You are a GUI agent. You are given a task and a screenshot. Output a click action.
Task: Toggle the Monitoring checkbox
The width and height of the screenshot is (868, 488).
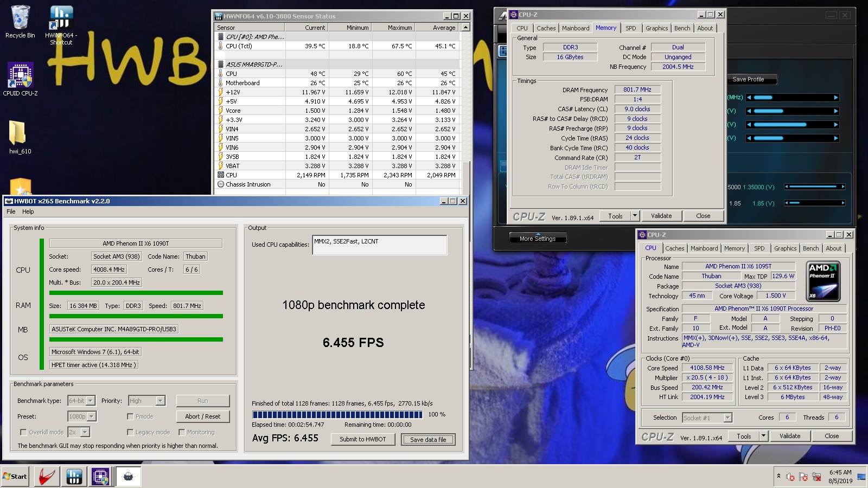[182, 432]
